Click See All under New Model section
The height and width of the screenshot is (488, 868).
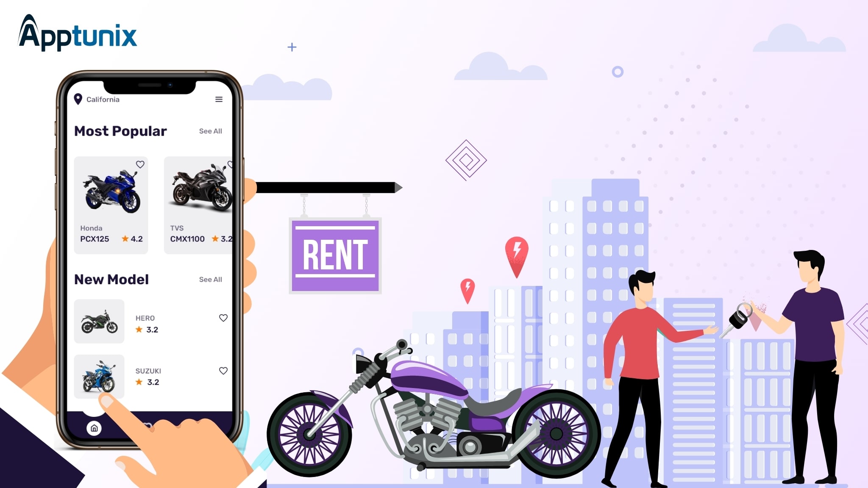(211, 280)
